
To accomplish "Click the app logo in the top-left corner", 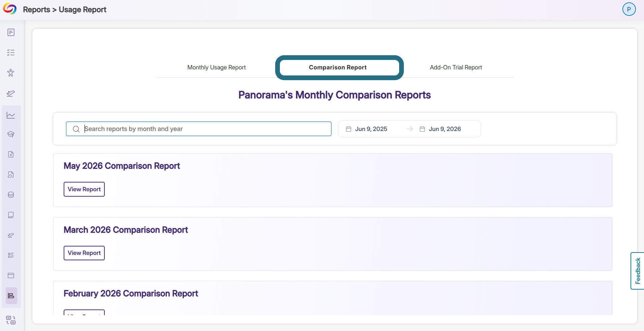I will pos(10,9).
